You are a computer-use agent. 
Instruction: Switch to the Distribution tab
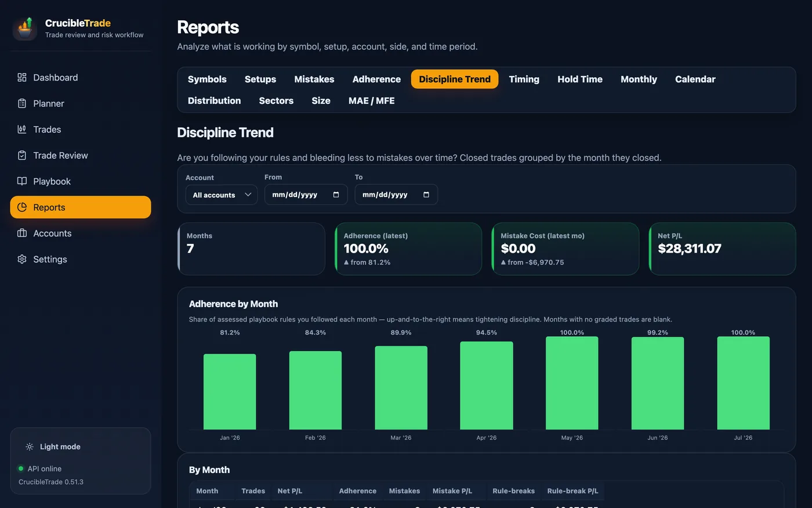(x=214, y=100)
